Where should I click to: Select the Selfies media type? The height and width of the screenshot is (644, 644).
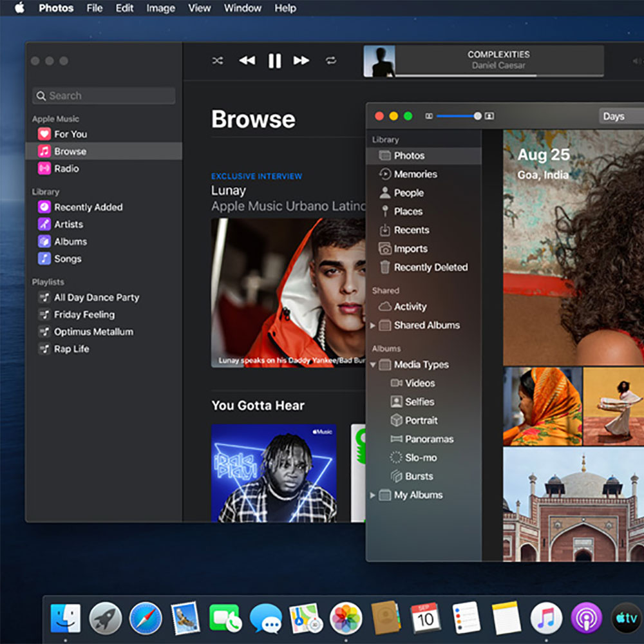pyautogui.click(x=419, y=402)
